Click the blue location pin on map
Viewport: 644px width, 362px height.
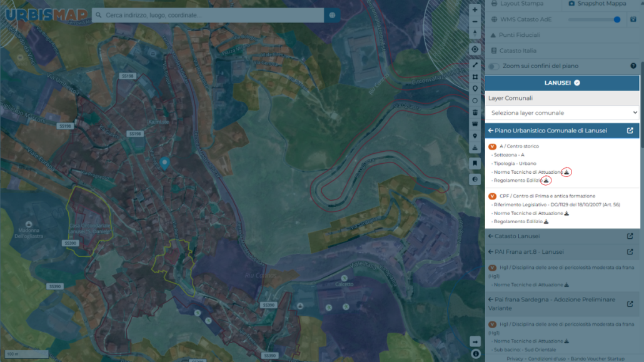tap(164, 163)
